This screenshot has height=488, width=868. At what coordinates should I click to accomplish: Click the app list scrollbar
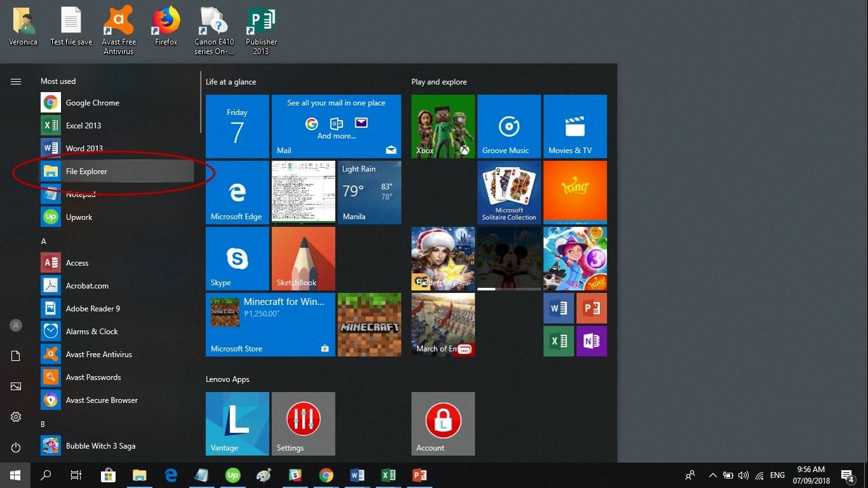coord(201,102)
